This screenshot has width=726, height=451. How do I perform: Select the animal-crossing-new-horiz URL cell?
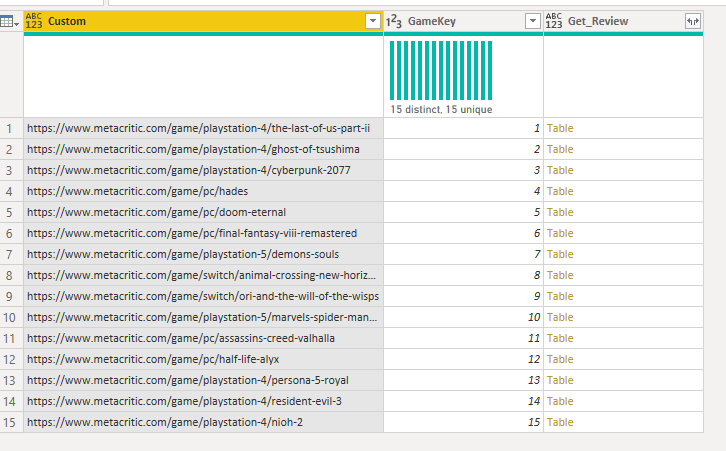tap(204, 275)
